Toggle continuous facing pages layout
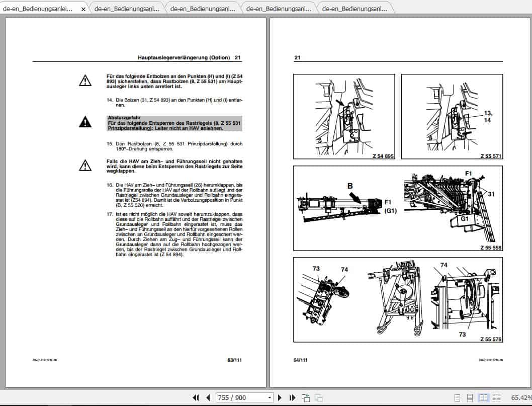 pos(496,397)
